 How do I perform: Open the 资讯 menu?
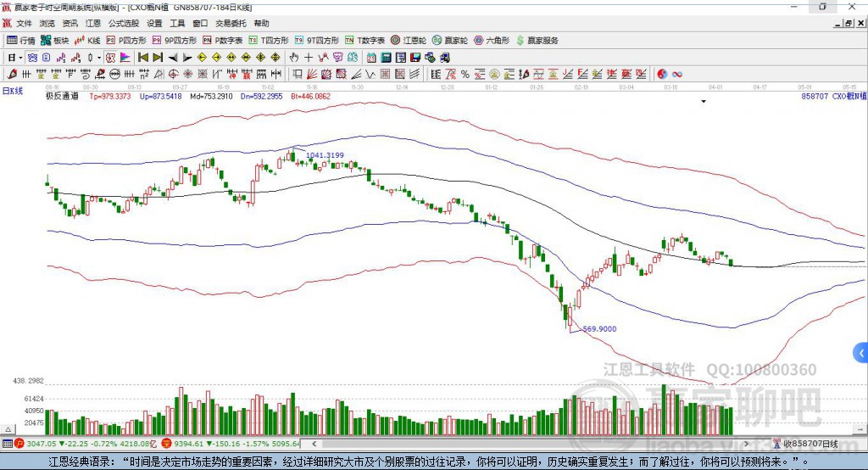(70, 23)
